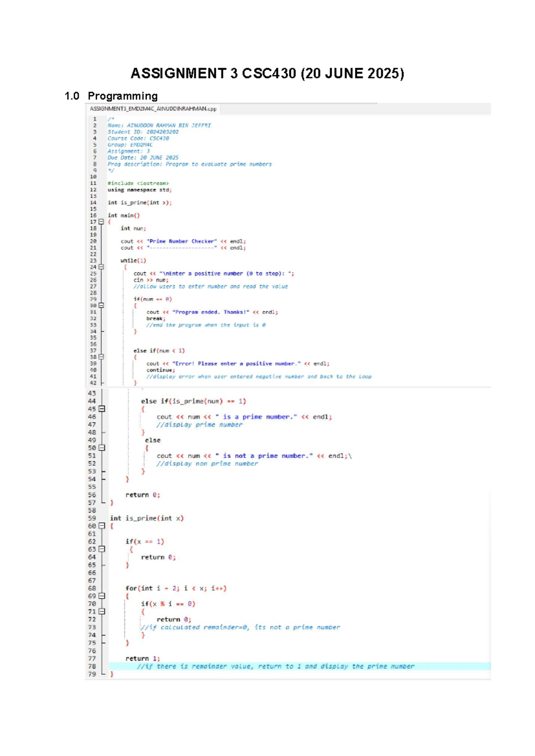Click the 'break;' statement on line 32
535x756 pixels.
coord(156,319)
